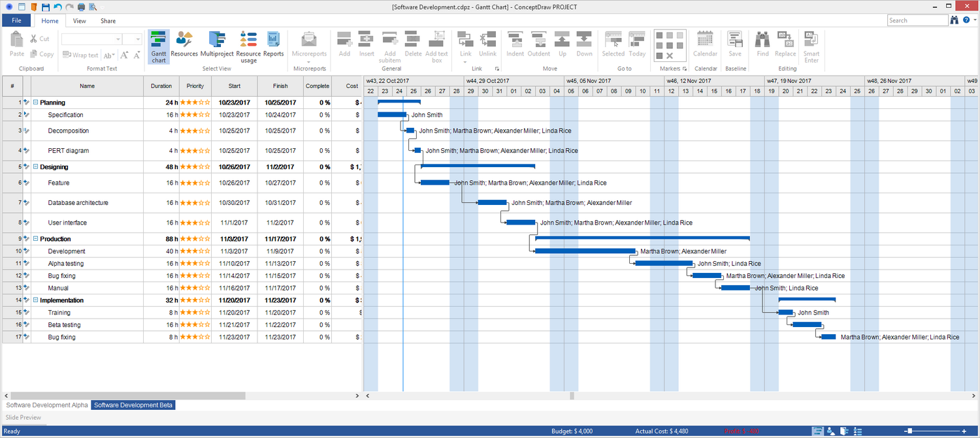Image resolution: width=980 pixels, height=438 pixels.
Task: Click the print preview icon in quick access toolbar
Action: tap(93, 7)
